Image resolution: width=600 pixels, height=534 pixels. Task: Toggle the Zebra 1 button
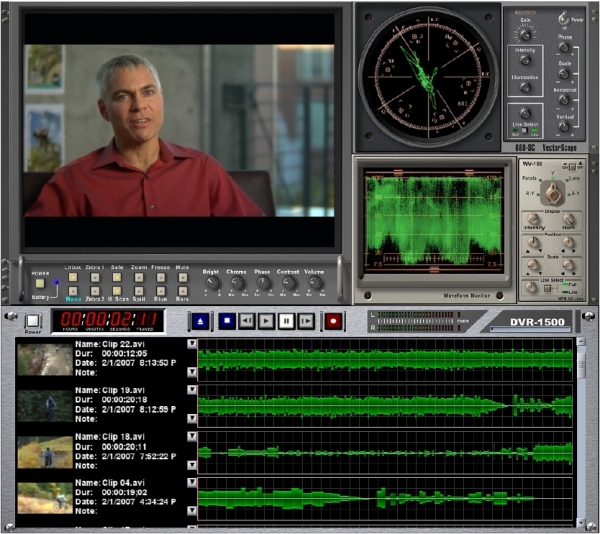(x=95, y=278)
